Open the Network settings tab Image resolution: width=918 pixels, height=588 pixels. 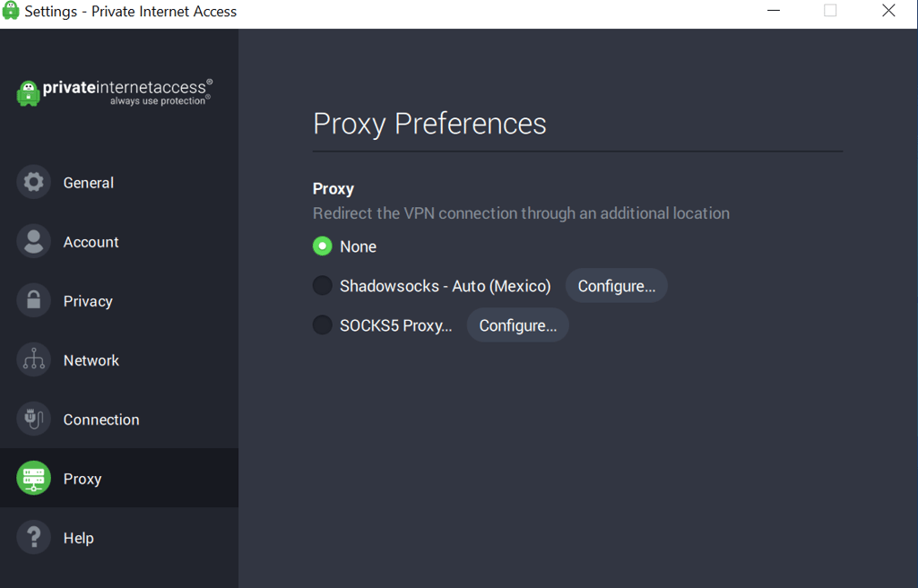[119, 359]
